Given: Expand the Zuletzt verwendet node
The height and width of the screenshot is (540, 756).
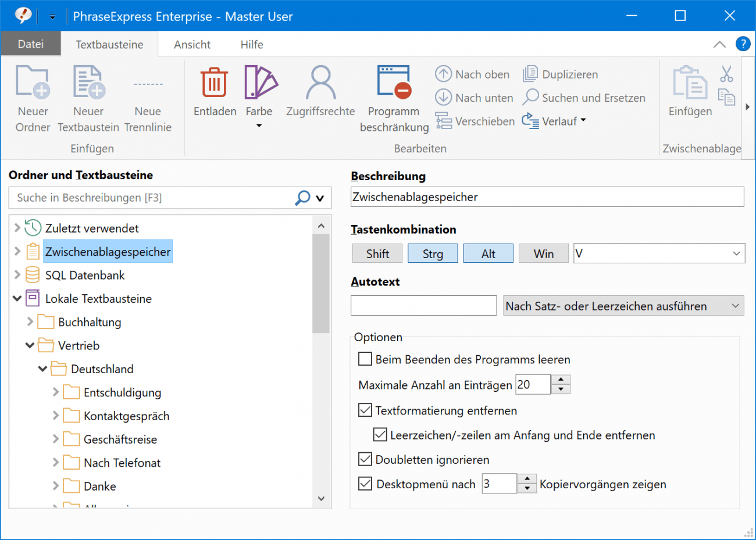Looking at the screenshot, I should click(17, 228).
